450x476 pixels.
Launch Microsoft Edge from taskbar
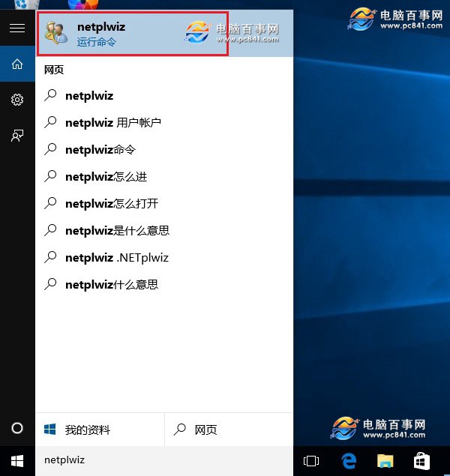point(348,460)
